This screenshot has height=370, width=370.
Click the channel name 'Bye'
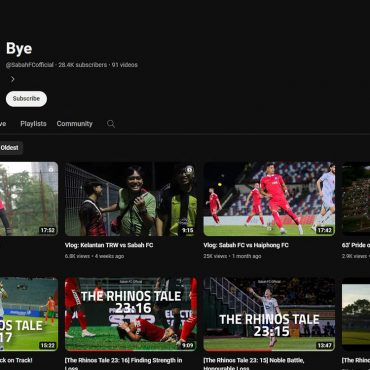click(19, 49)
